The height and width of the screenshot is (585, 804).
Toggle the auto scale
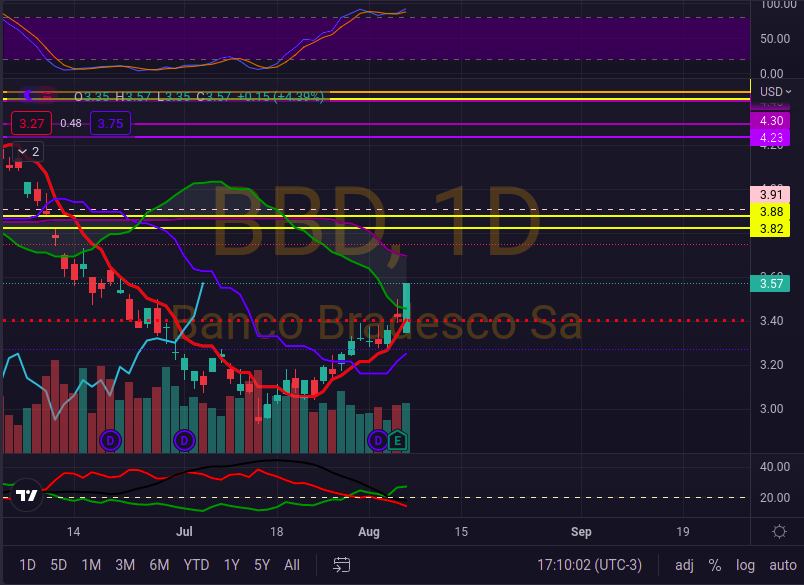point(783,565)
